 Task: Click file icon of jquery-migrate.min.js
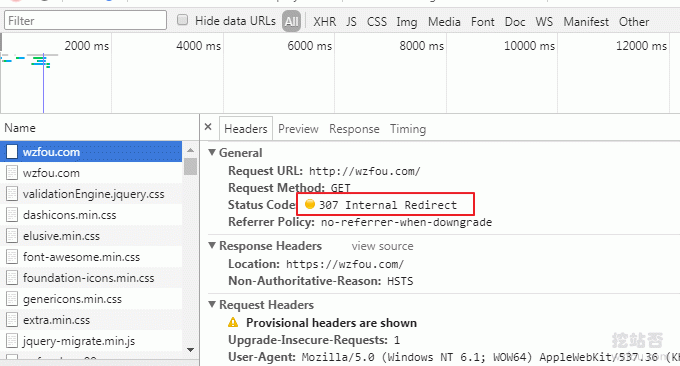pyautogui.click(x=12, y=341)
